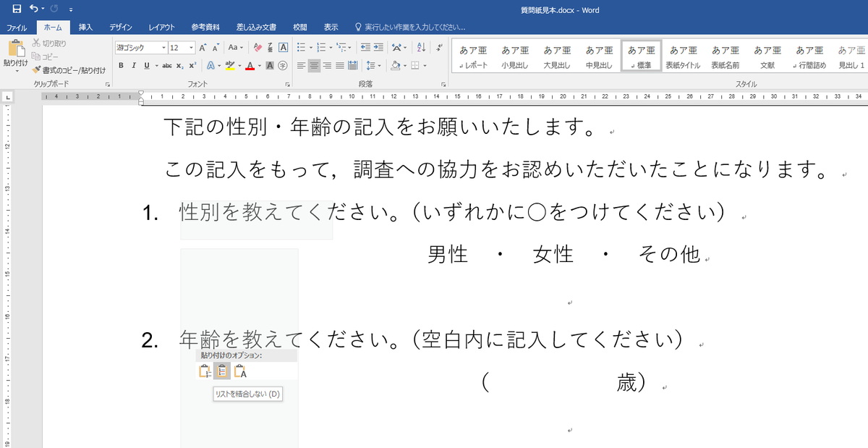Screen dimensions: 868x448
Task: Switch to the デザイン (Design) tab
Action: pos(121,28)
